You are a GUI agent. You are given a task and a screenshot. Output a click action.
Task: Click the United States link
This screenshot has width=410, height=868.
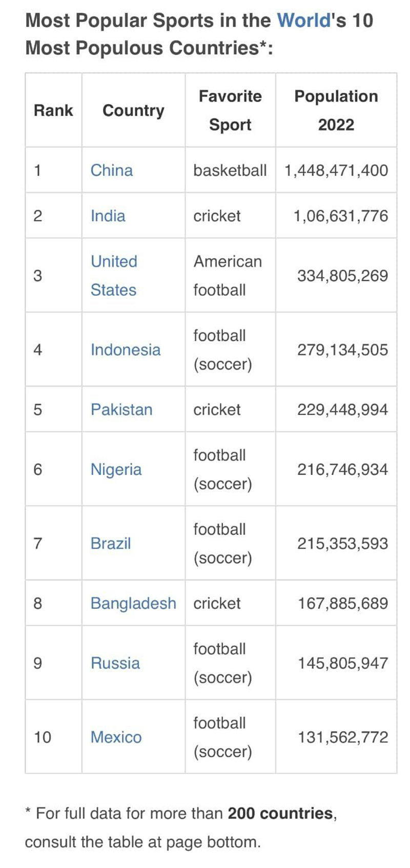(114, 276)
